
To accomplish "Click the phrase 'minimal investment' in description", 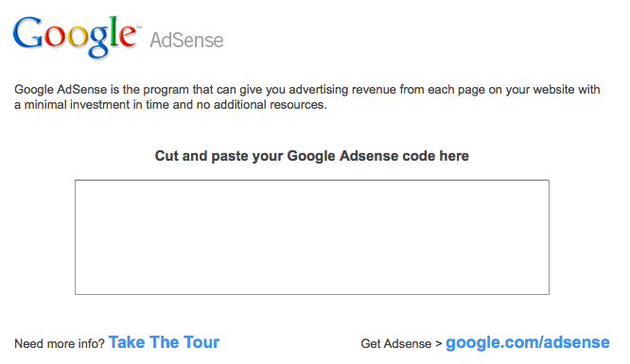I will (x=78, y=105).
